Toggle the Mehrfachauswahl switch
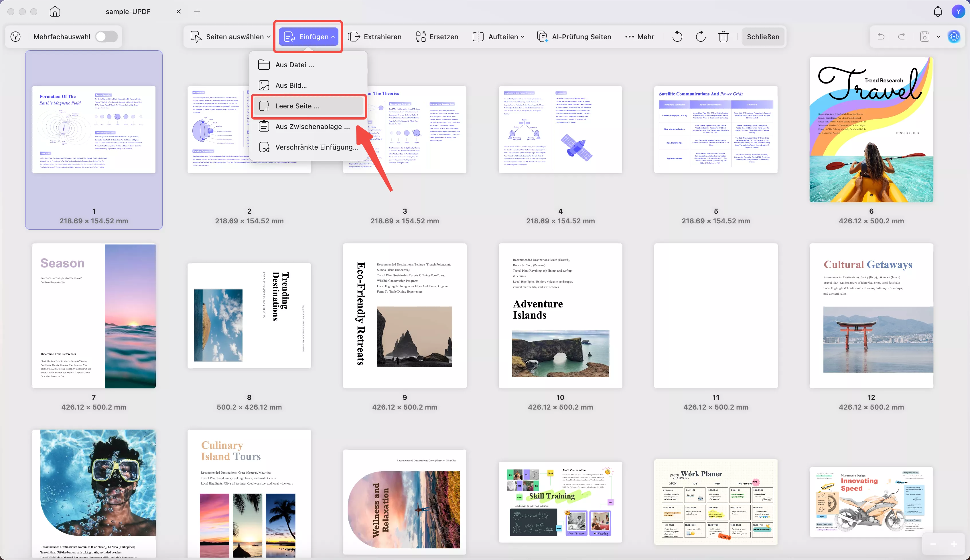 106,37
